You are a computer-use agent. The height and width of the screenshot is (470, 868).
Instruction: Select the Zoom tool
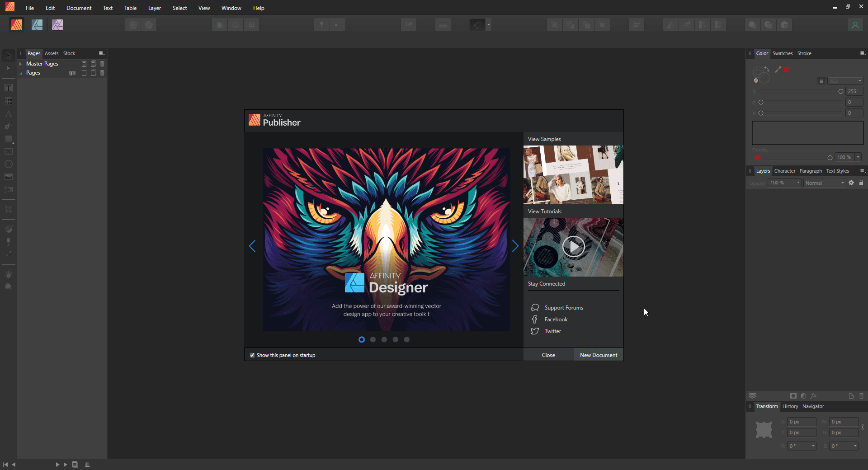[x=8, y=287]
